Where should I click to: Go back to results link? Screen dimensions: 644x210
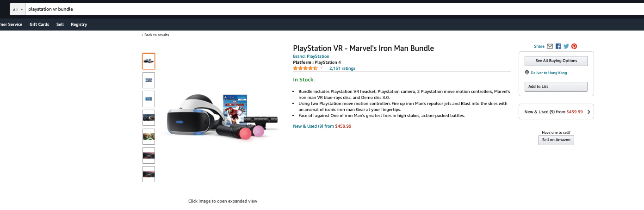point(156,35)
